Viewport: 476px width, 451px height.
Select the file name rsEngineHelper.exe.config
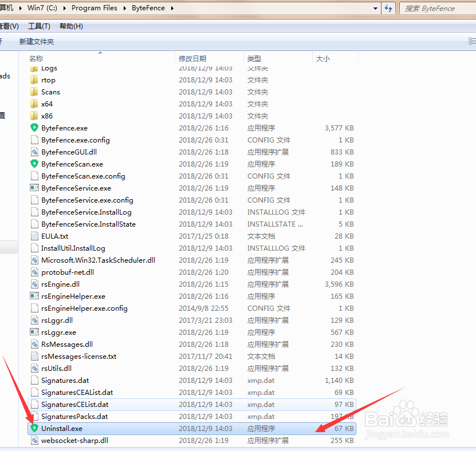click(84, 308)
